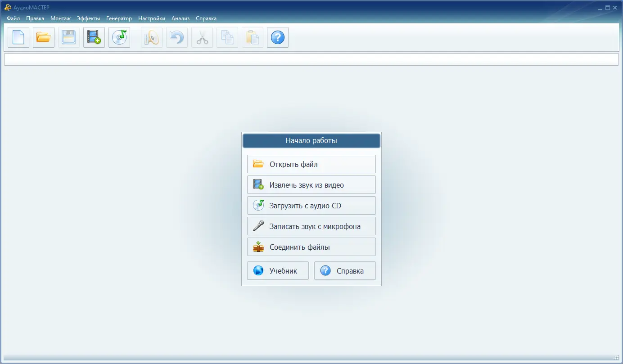Click the Paste clipboard toolbar icon
Viewport: 623px width, 364px height.
(x=253, y=37)
